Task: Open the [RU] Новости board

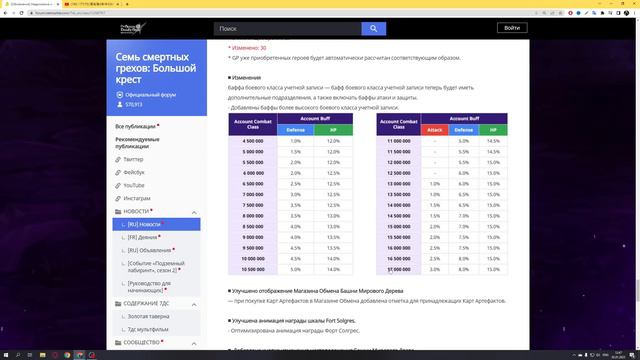Action: coord(156,224)
